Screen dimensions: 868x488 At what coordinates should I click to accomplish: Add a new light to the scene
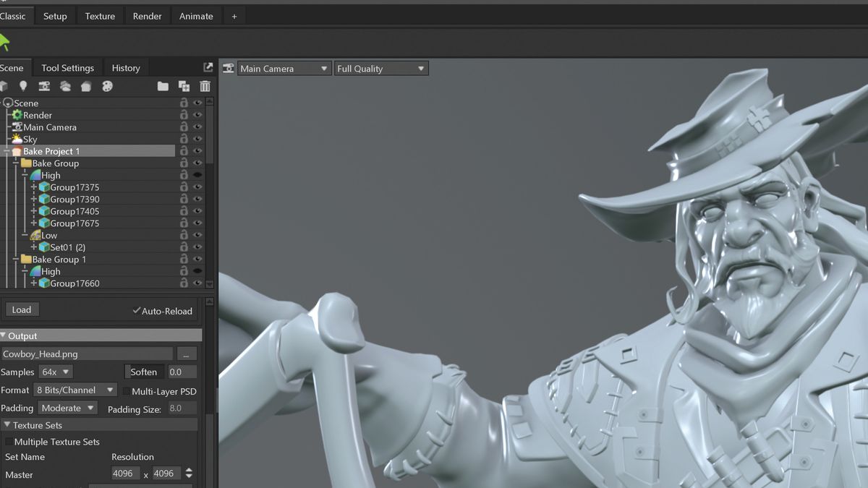click(x=24, y=86)
